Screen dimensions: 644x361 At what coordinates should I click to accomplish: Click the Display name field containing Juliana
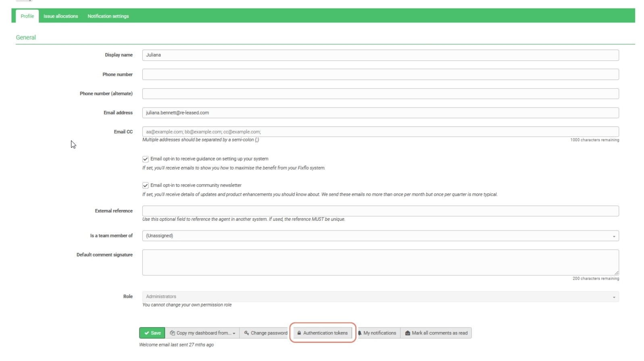[380, 55]
